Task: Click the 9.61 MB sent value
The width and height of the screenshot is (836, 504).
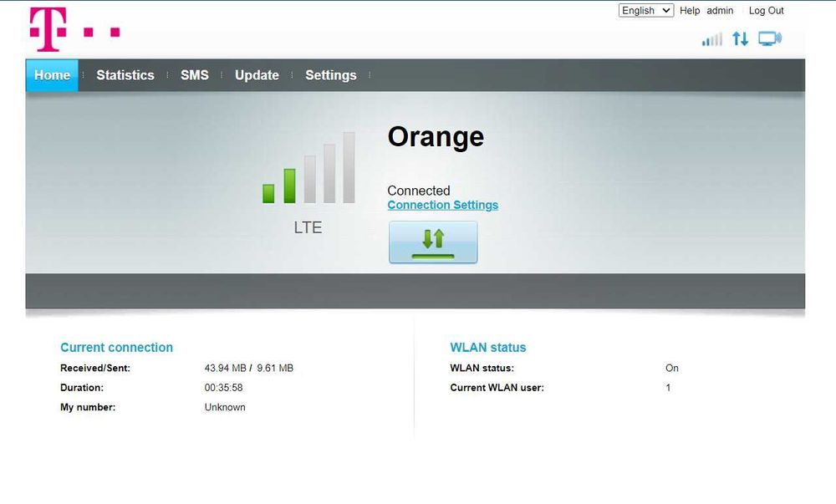Action: click(274, 368)
